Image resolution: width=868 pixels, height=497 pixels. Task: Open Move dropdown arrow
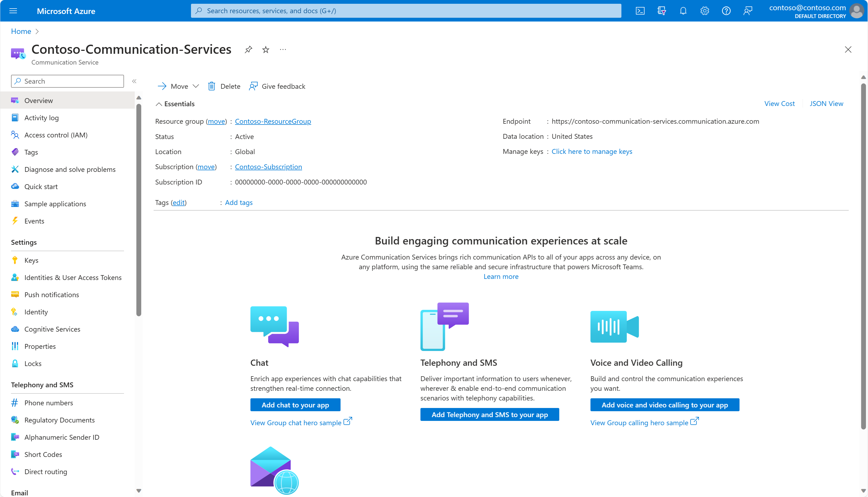[x=196, y=86]
